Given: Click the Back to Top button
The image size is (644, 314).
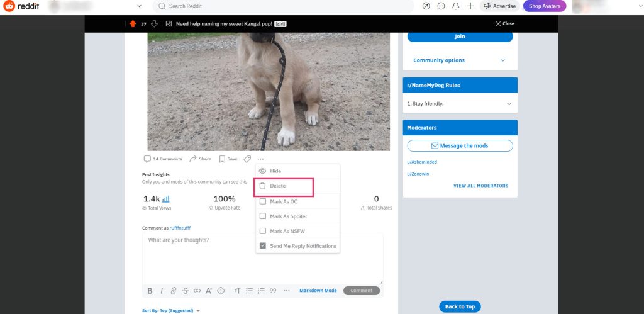Looking at the screenshot, I should tap(460, 306).
